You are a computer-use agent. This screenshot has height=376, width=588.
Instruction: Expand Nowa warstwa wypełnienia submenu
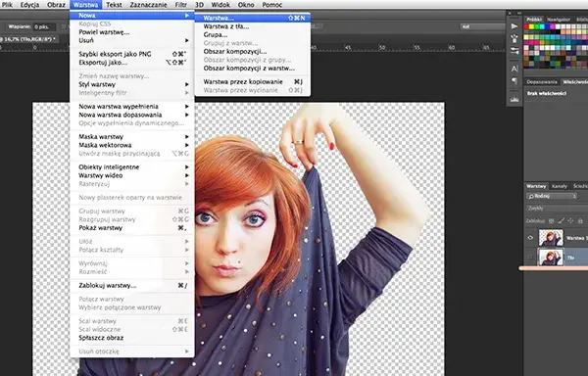pos(131,107)
